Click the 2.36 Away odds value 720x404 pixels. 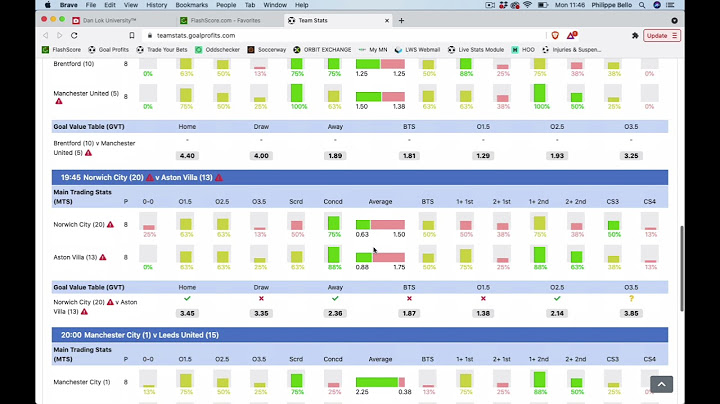[x=335, y=314]
